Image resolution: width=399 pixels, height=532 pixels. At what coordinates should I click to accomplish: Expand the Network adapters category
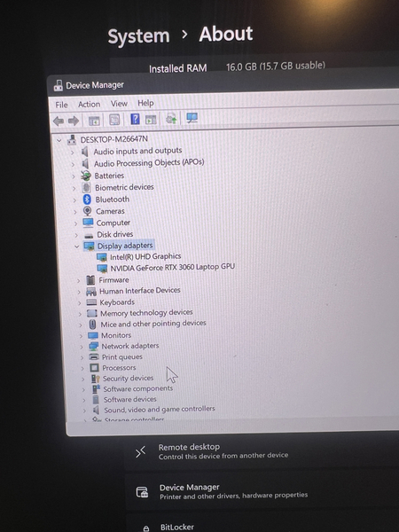pos(82,347)
